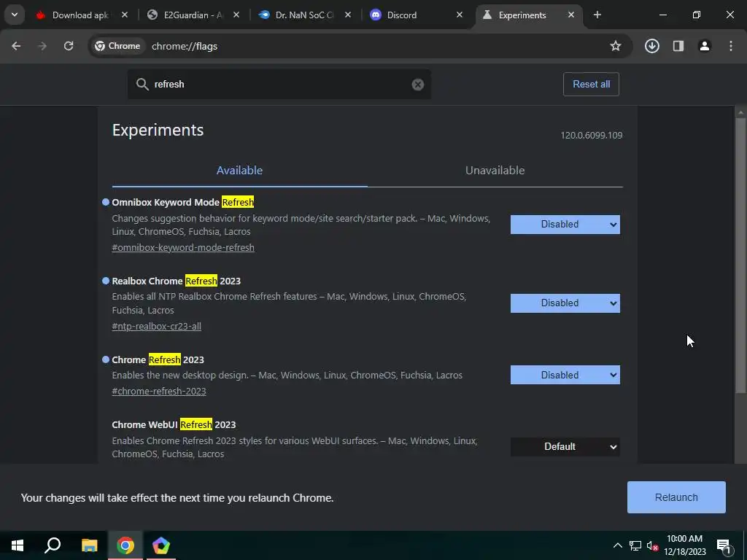
Task: Add a new tab with plus icon
Action: (597, 15)
